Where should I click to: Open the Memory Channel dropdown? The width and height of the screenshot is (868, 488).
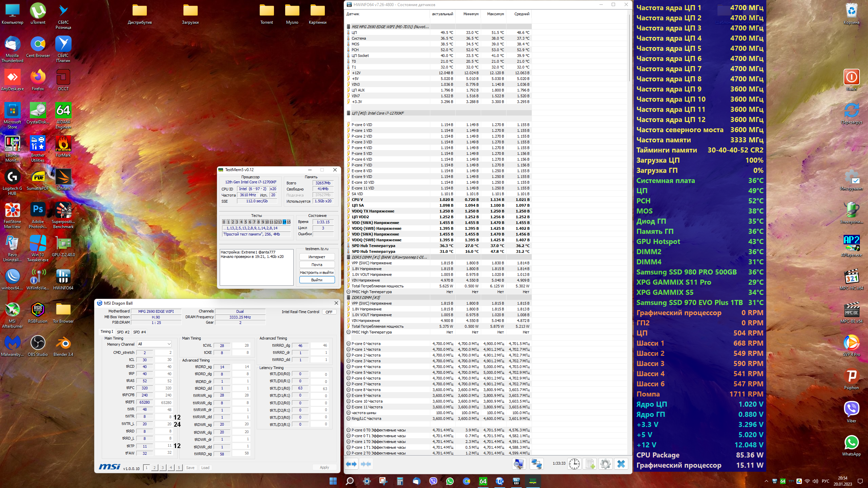click(x=154, y=344)
